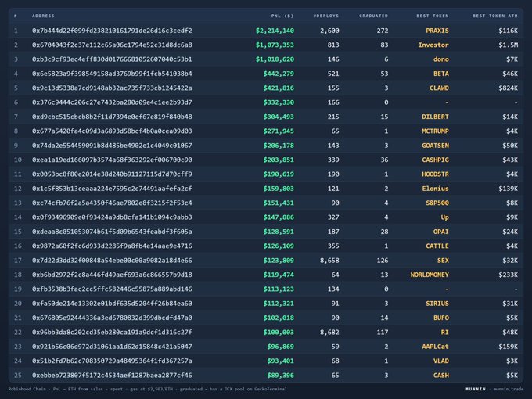This screenshot has width=532, height=399.
Task: Click the GRADUATED column header
Action: coord(373,16)
